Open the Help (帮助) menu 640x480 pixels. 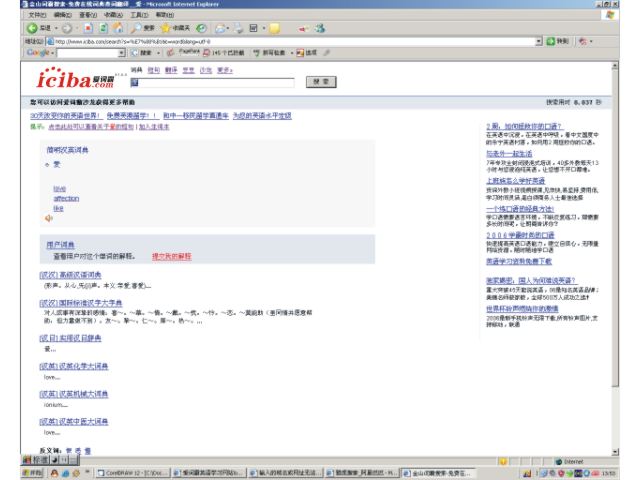pos(164,15)
